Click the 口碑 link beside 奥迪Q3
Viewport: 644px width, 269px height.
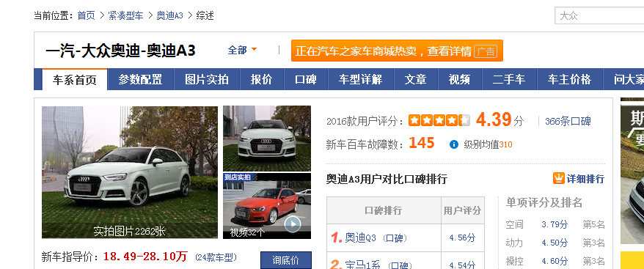pos(395,238)
